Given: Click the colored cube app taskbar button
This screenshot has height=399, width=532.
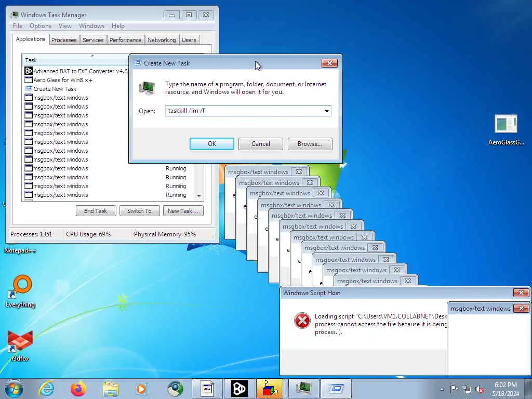Looking at the screenshot, I should (270, 389).
